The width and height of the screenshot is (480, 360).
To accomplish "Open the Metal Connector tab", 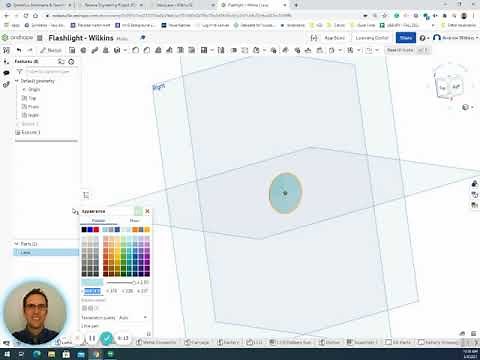I will tap(156, 342).
